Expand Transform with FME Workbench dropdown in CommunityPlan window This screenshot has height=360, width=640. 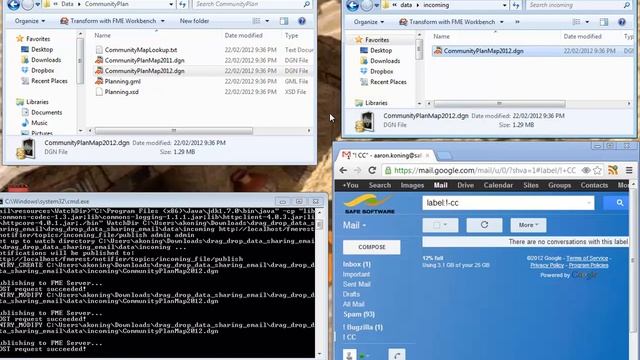(163, 21)
